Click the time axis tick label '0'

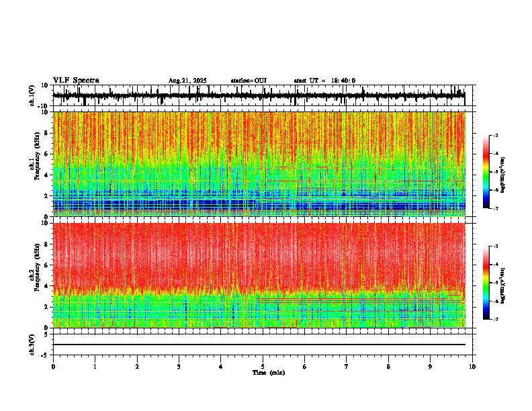(53, 367)
